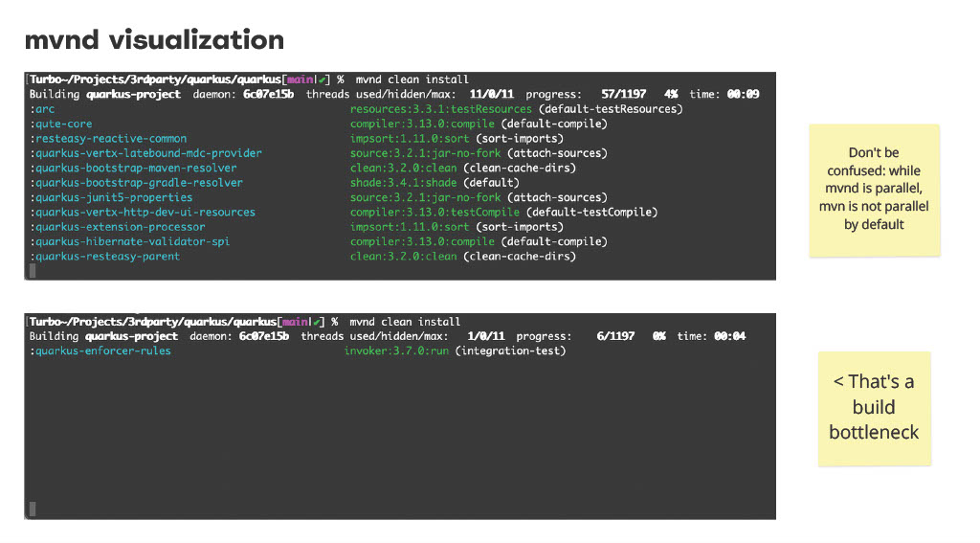
Task: Select ':qute-core' module name
Action: tap(60, 124)
